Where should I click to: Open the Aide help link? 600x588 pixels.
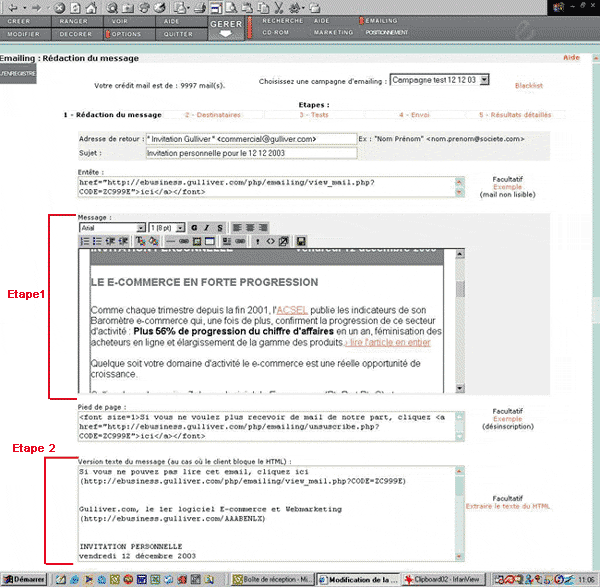[571, 57]
